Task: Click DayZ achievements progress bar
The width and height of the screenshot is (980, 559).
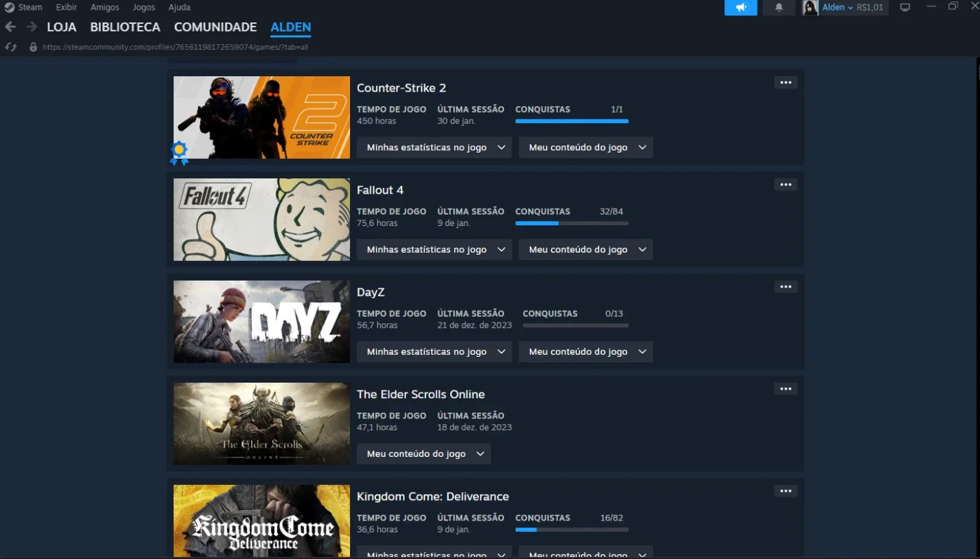Action: click(575, 325)
